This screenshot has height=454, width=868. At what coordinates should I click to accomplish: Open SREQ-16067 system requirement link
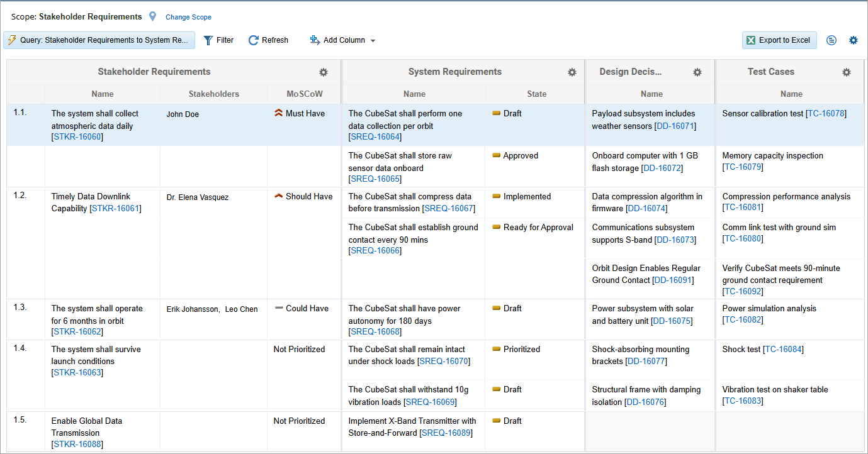tap(449, 209)
